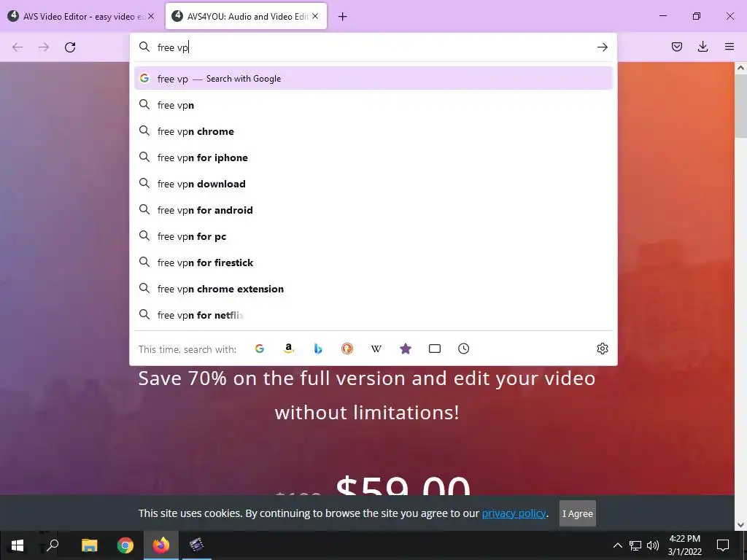The width and height of the screenshot is (747, 560).
Task: Search this time with Google icon
Action: point(260,349)
